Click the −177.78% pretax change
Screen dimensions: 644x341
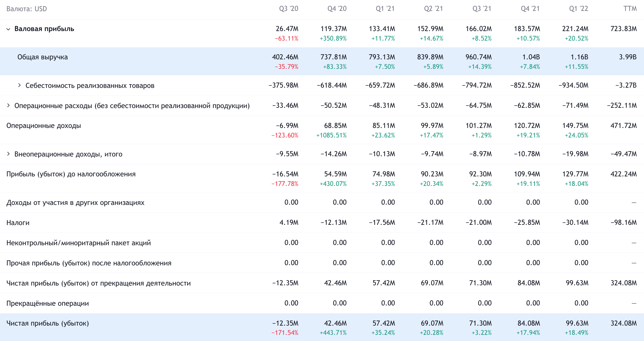tap(285, 184)
